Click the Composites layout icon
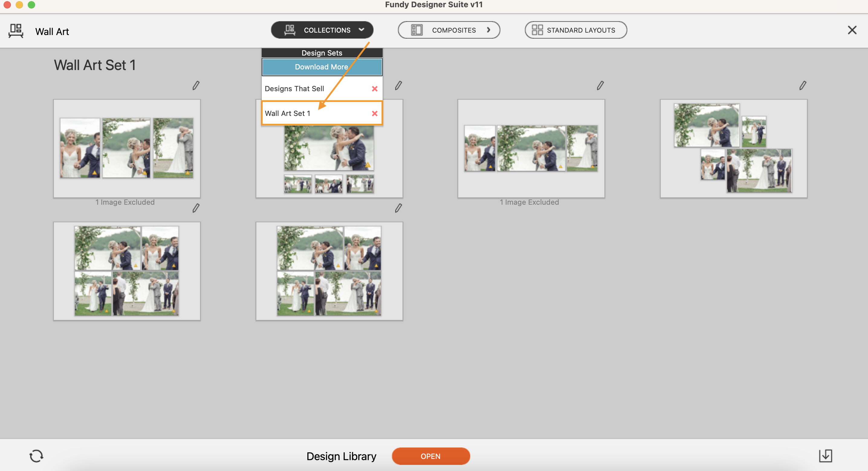The width and height of the screenshot is (868, 471). click(x=416, y=30)
